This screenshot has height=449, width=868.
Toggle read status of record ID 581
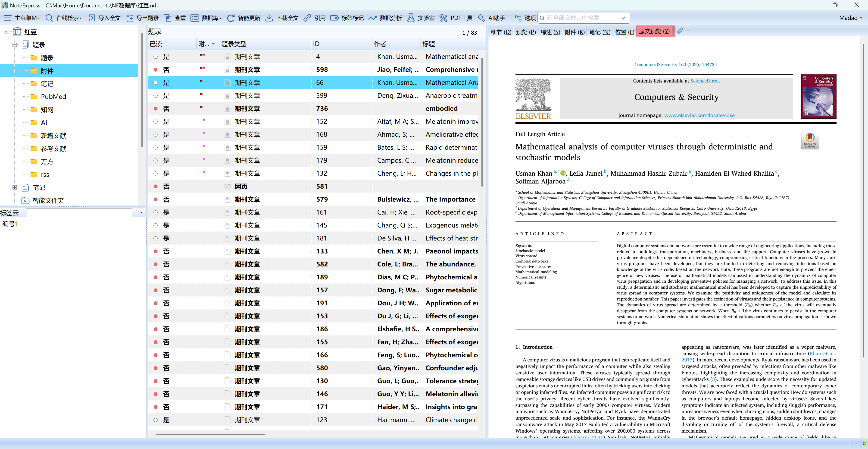155,186
